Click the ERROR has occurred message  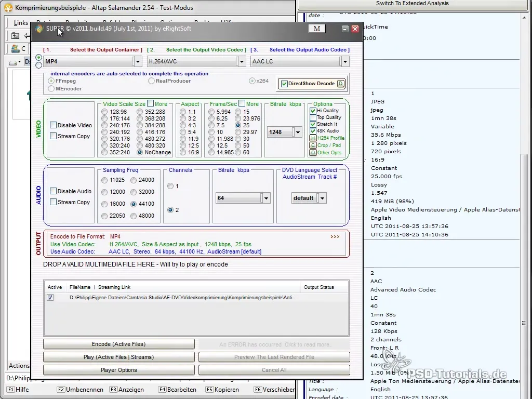274,344
